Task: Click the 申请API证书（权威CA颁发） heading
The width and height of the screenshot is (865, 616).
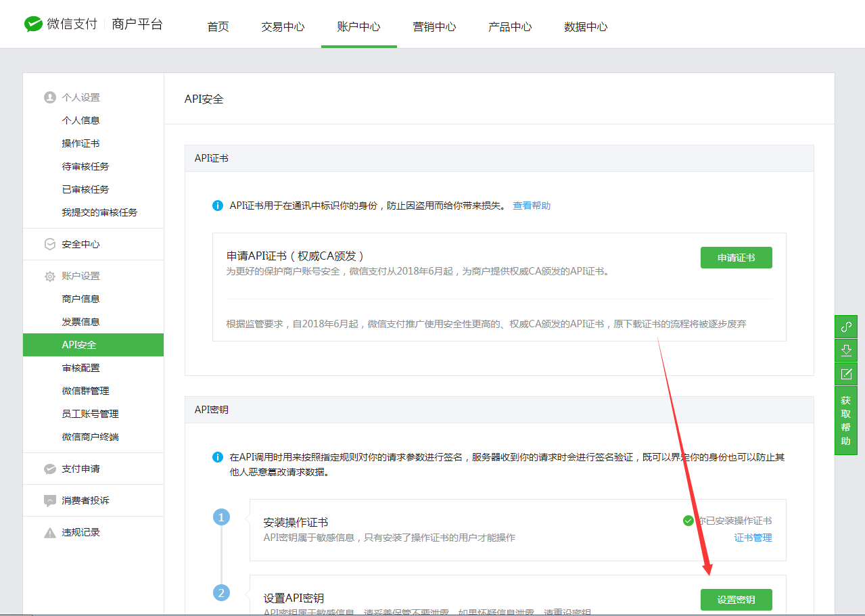Action: coord(296,256)
